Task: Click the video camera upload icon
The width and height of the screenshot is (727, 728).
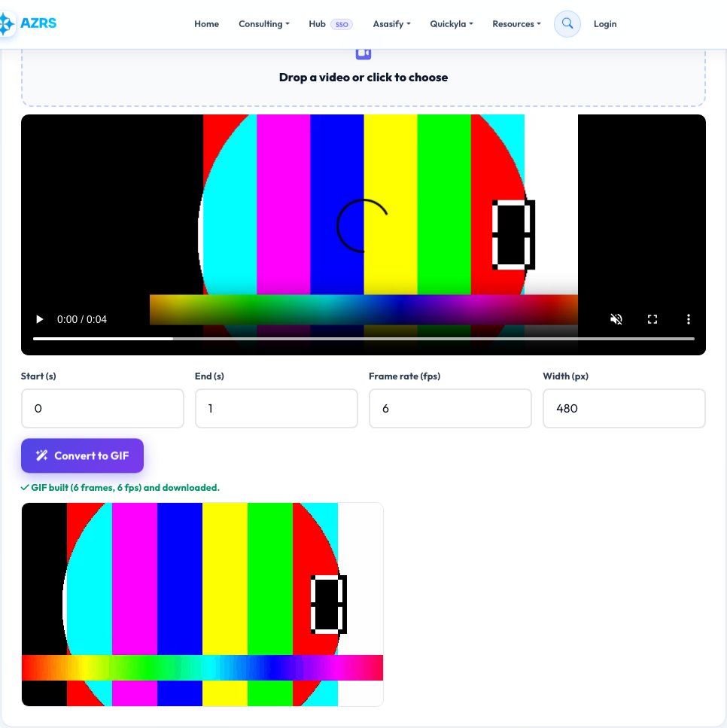Action: coord(363,53)
